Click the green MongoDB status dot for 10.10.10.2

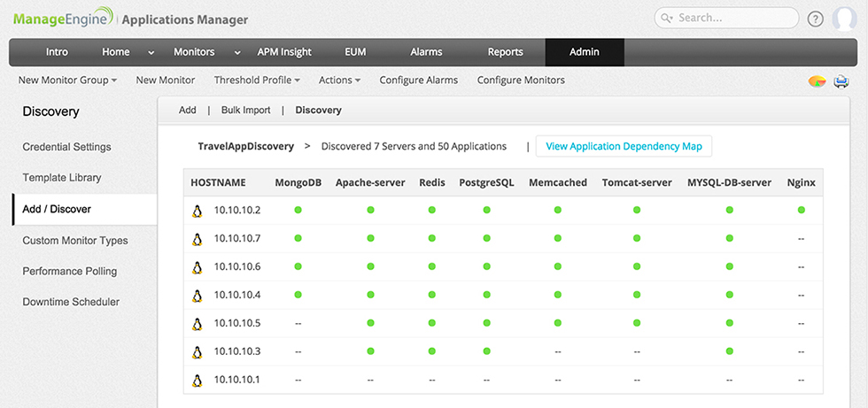[x=298, y=210]
